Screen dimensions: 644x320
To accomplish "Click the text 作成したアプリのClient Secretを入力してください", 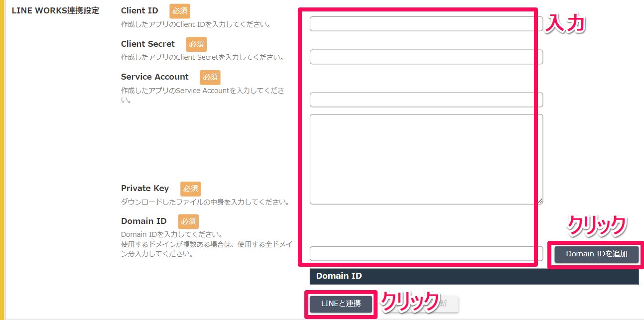I will [x=202, y=57].
